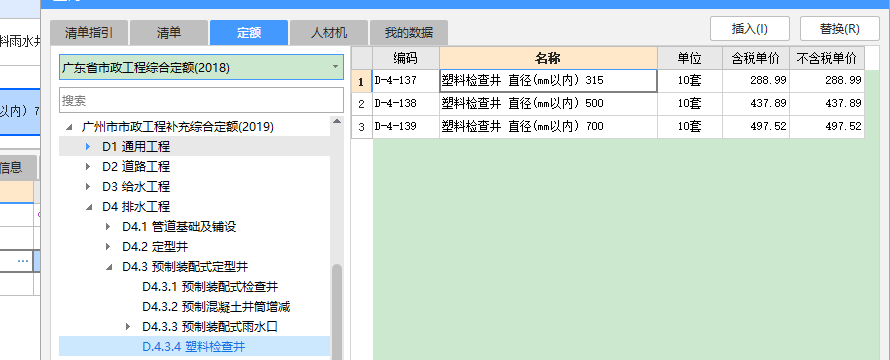Click the 单位 column header
890x360 pixels.
pos(690,58)
